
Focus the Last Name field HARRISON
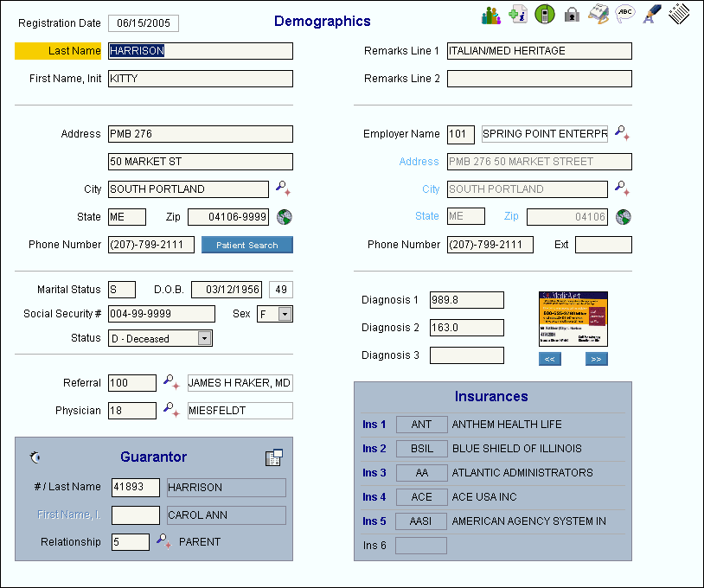(201, 51)
